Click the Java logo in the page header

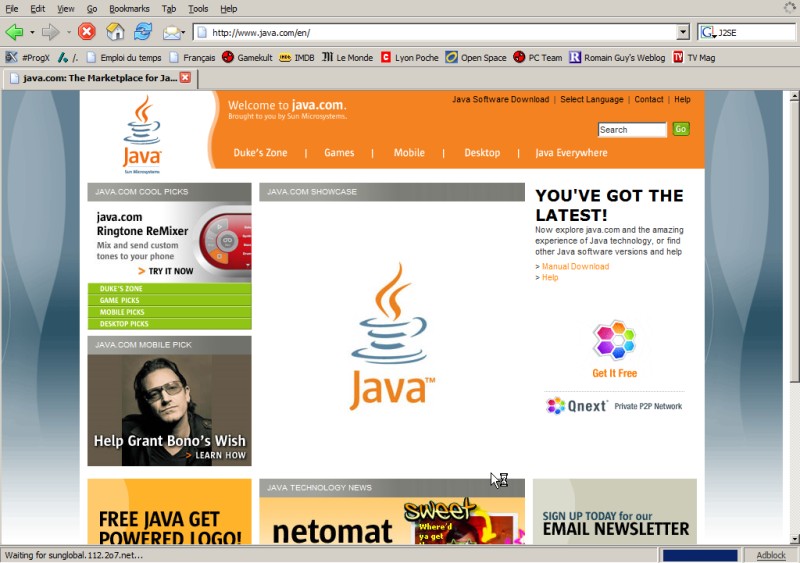(142, 134)
